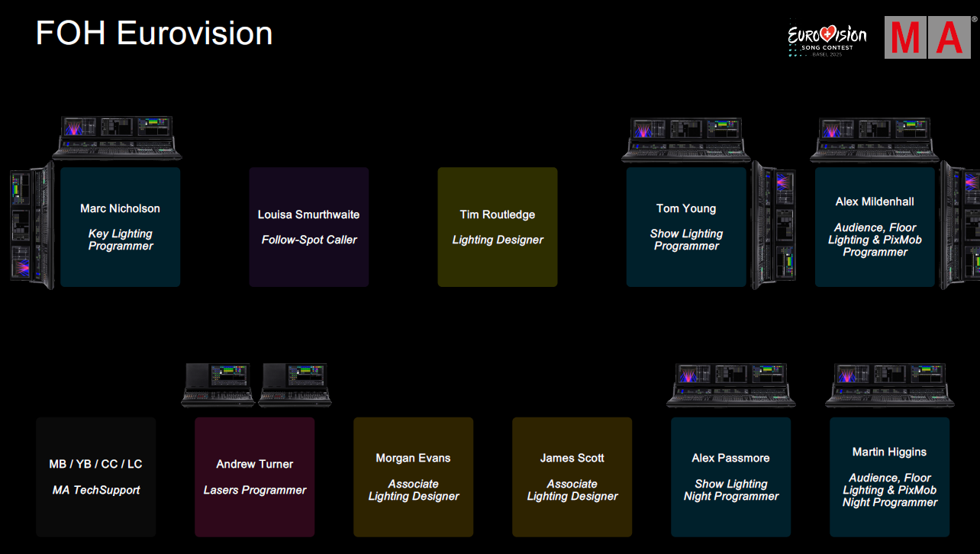Select the Morgan Evans Associate Lighting Designer card
This screenshot has width=980, height=554.
[414, 477]
